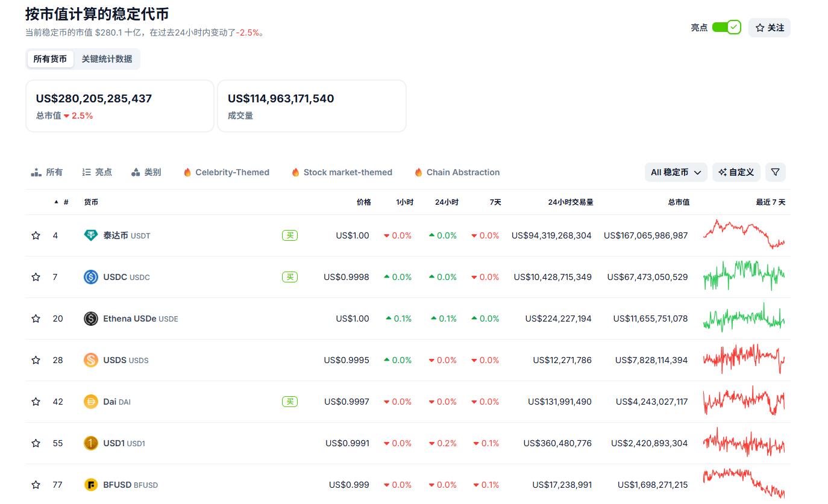828x504 pixels.
Task: Sort table by 7天 column
Action: click(x=495, y=202)
